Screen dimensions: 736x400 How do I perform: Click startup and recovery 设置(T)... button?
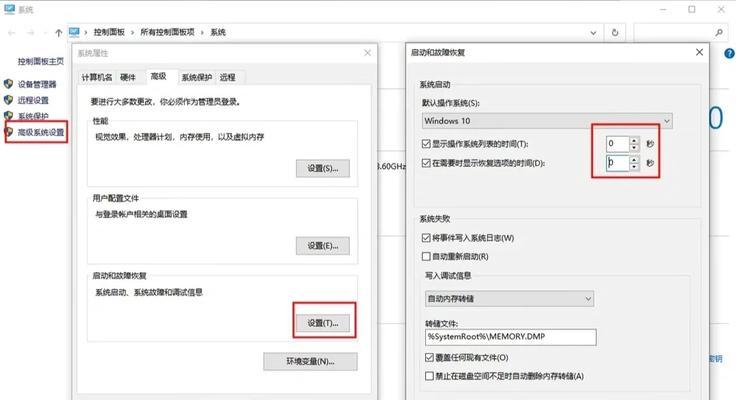322,323
